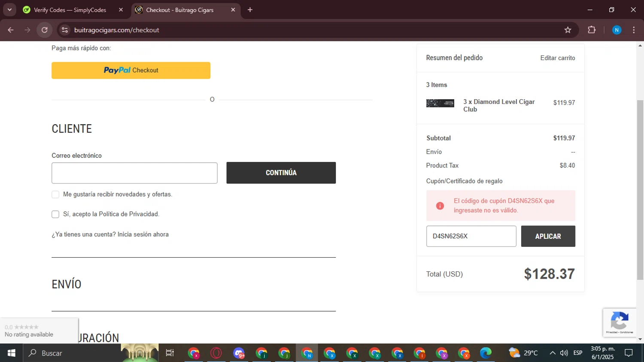The width and height of the screenshot is (644, 362).
Task: Click the Editar carrito link
Action: click(x=557, y=58)
